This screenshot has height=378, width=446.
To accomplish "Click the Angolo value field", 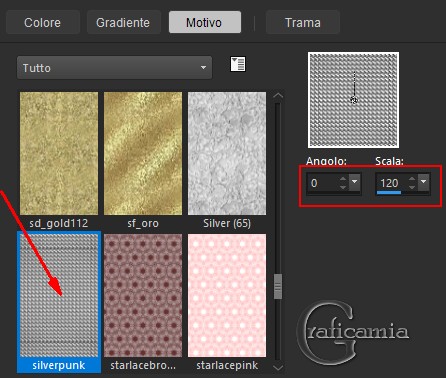I will [x=322, y=183].
